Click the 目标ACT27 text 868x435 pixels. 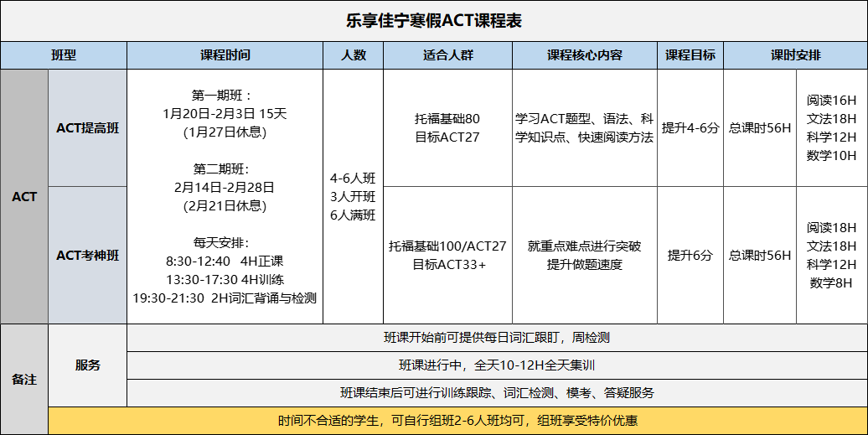pos(447,137)
